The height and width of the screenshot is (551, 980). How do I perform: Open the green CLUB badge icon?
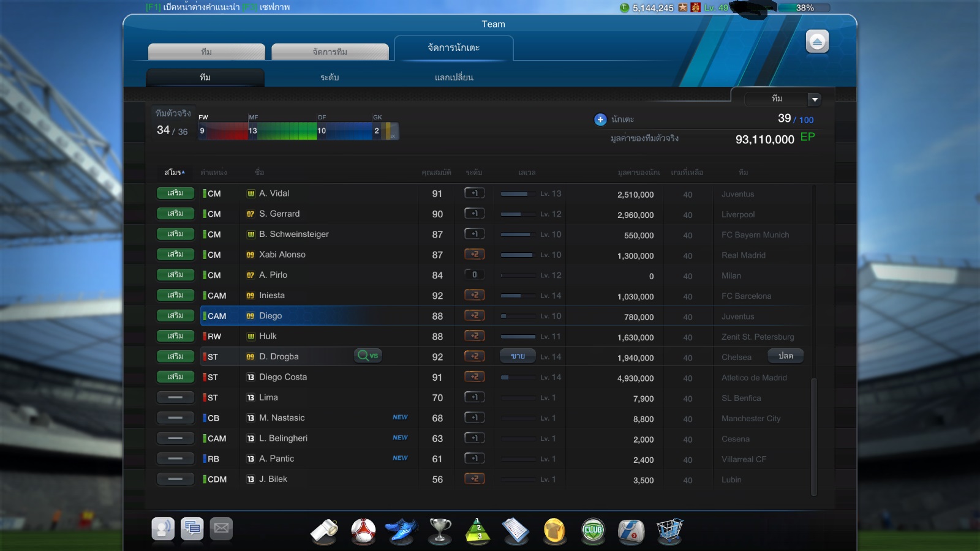pyautogui.click(x=593, y=531)
